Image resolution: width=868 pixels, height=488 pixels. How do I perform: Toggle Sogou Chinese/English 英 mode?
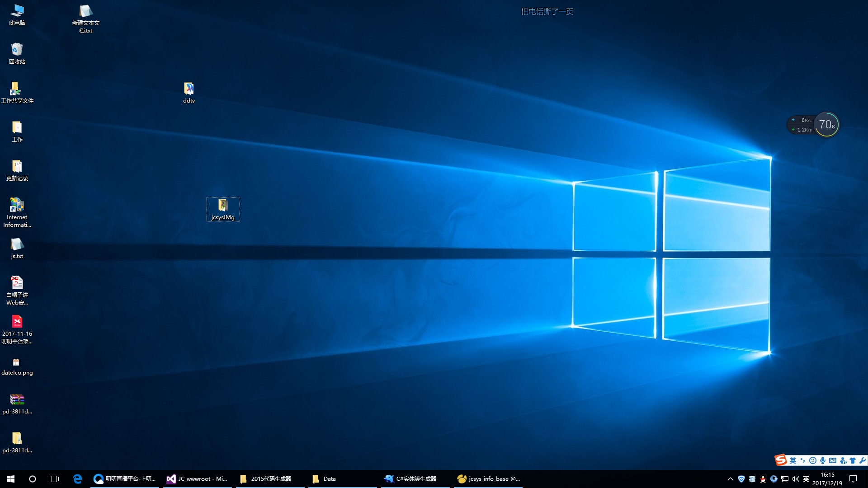point(793,460)
